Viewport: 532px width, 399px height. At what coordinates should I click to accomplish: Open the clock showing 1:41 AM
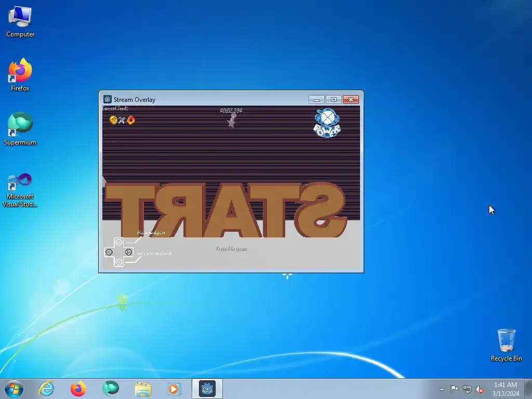coord(506,389)
